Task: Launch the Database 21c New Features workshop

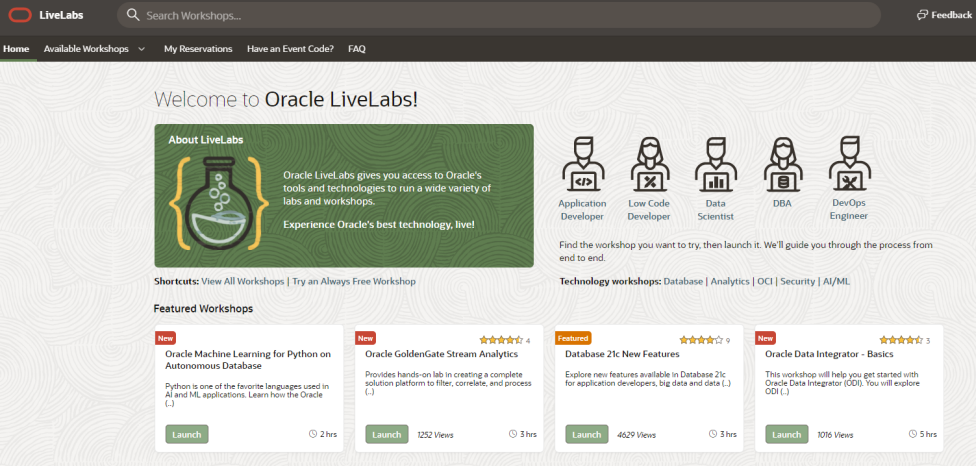Action: click(x=587, y=434)
